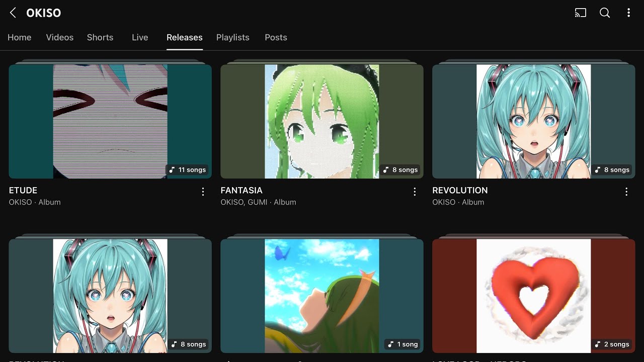Open channel search via the magnifier icon
Viewport: 644px width, 362px height.
[x=605, y=13]
